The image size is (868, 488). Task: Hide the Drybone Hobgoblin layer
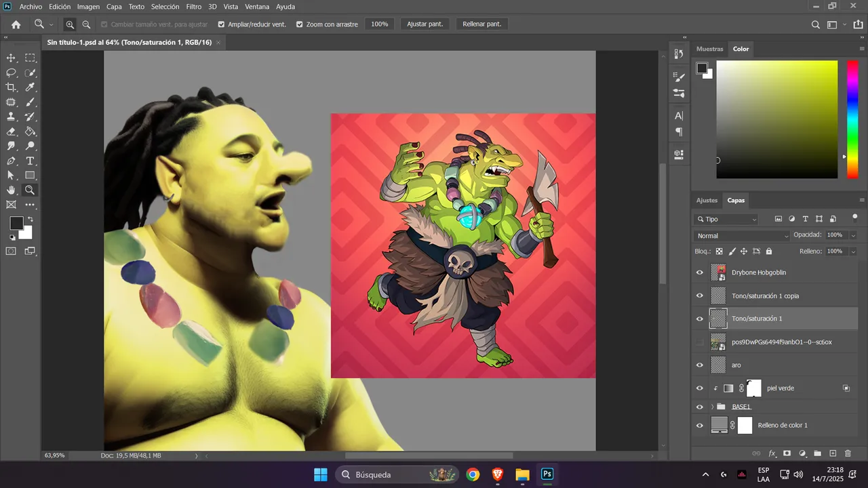point(700,272)
